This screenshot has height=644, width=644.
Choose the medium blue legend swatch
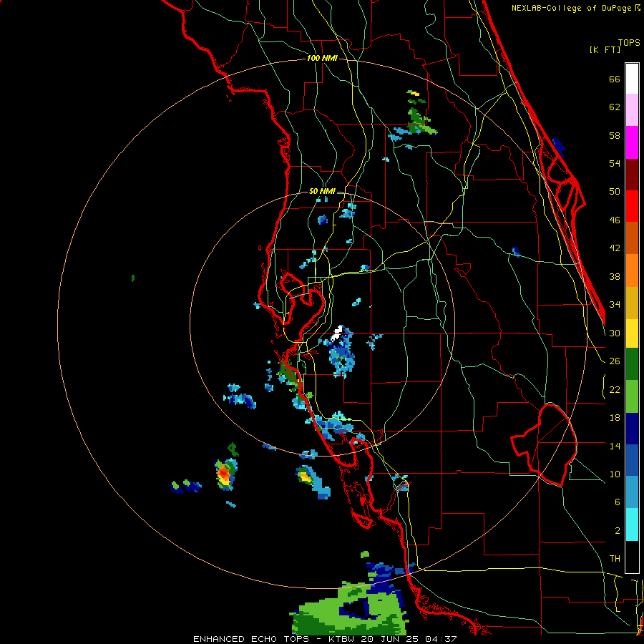tap(632, 460)
